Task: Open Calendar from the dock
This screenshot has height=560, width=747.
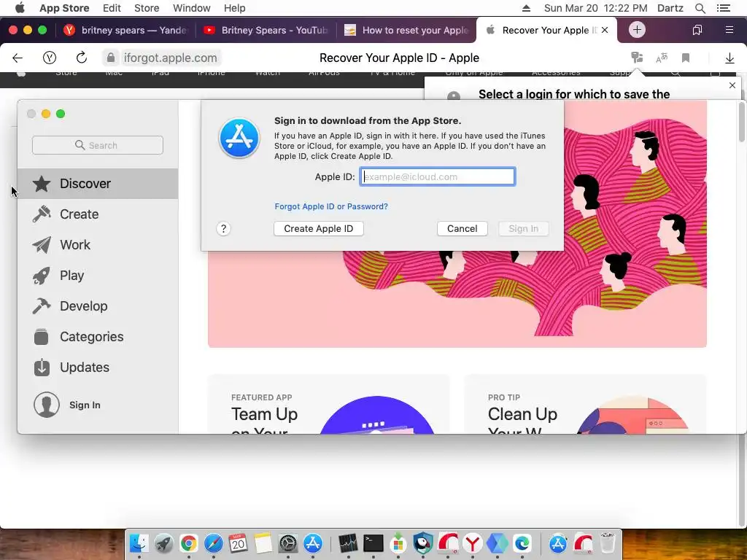Action: 239,542
